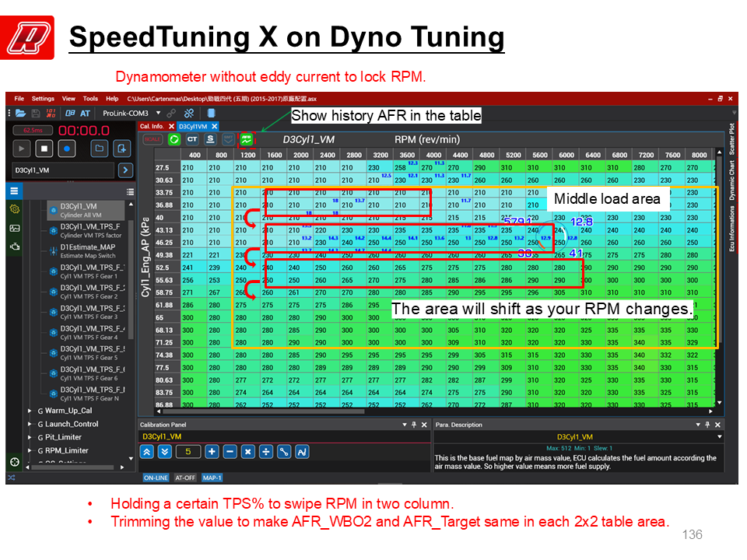The image size is (747, 560).
Task: Open the Para. Description panel options dropdown
Action: coord(698,425)
